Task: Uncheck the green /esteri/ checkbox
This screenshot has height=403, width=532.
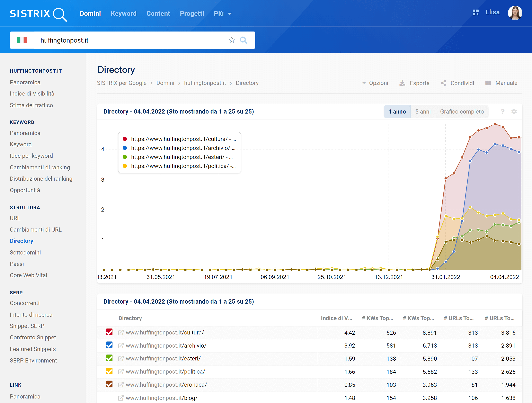Action: coord(109,358)
